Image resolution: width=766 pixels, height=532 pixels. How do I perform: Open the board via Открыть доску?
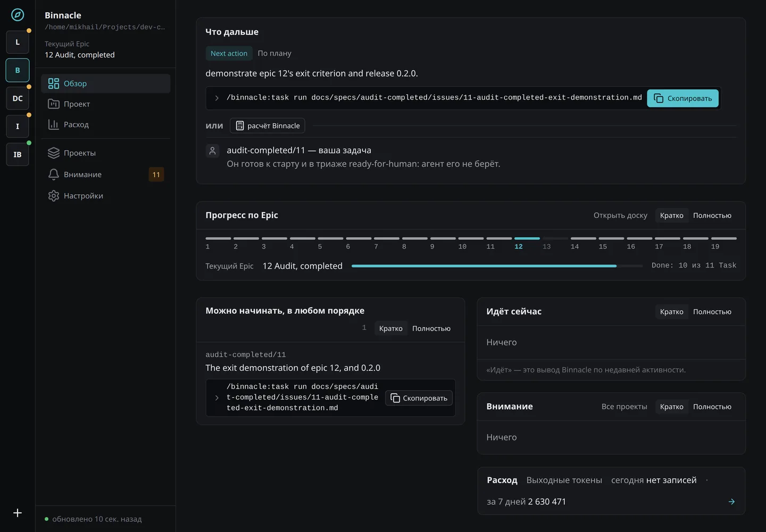pyautogui.click(x=620, y=215)
